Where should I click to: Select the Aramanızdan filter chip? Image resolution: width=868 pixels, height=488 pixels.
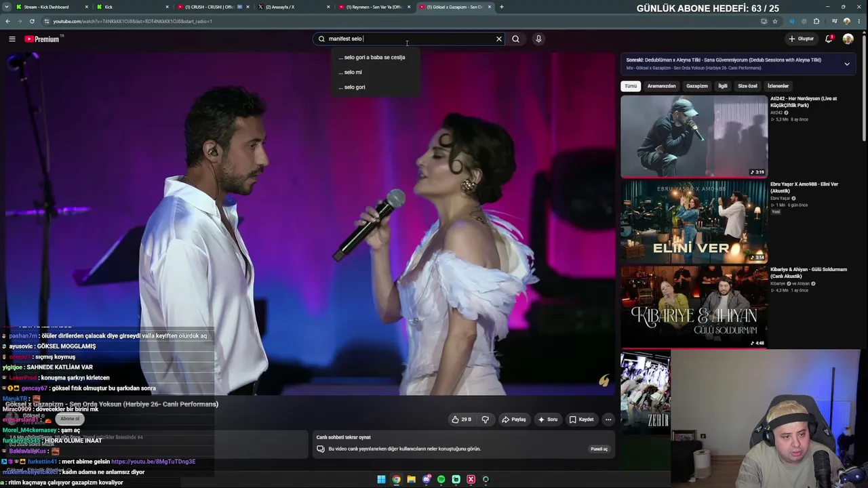(x=661, y=86)
